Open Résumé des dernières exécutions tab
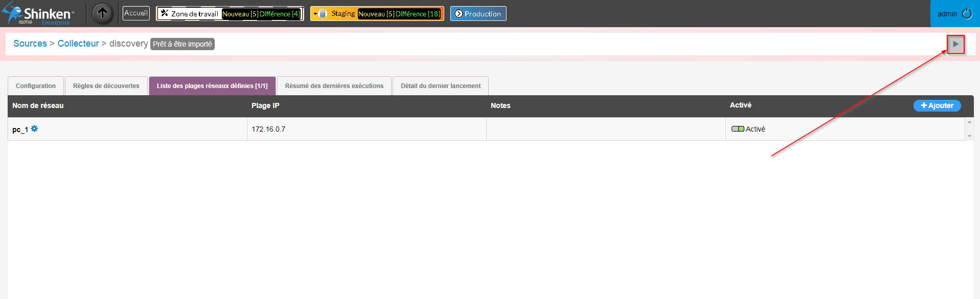The height and width of the screenshot is (299, 980). 334,86
